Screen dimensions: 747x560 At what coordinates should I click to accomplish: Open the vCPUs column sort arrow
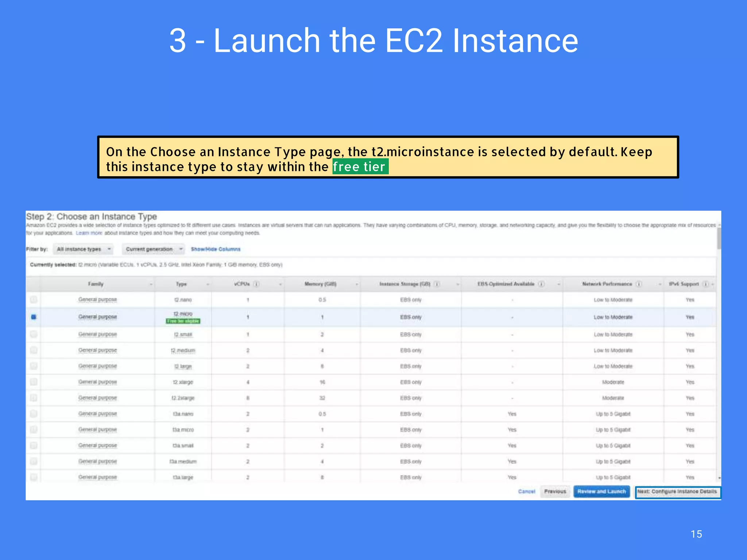[280, 284]
